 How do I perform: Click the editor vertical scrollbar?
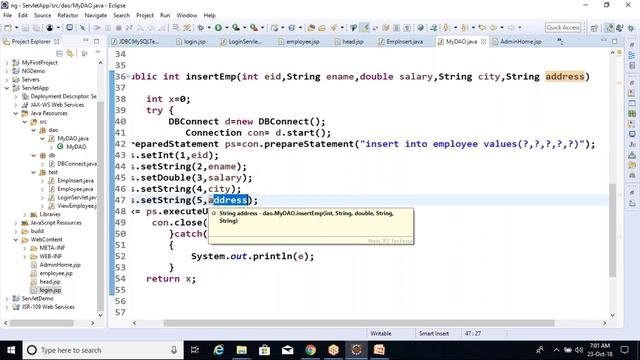[x=612, y=230]
